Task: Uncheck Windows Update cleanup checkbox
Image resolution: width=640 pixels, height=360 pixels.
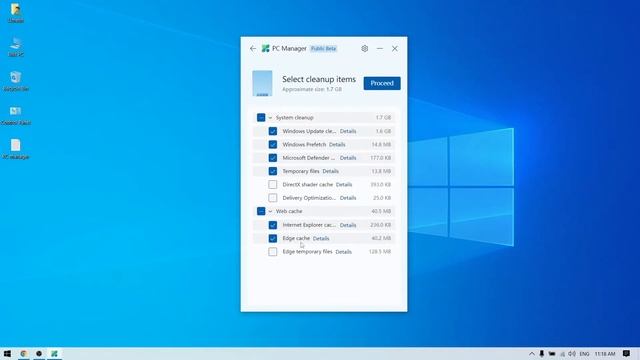Action: pos(273,131)
